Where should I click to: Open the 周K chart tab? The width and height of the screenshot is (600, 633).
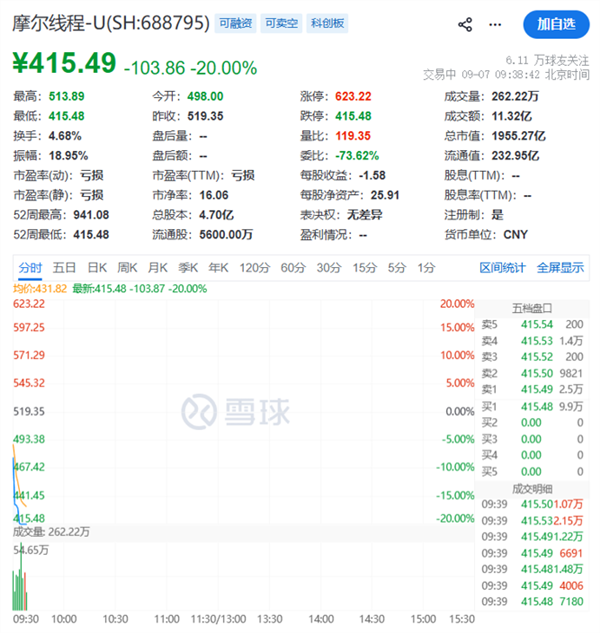point(127,268)
